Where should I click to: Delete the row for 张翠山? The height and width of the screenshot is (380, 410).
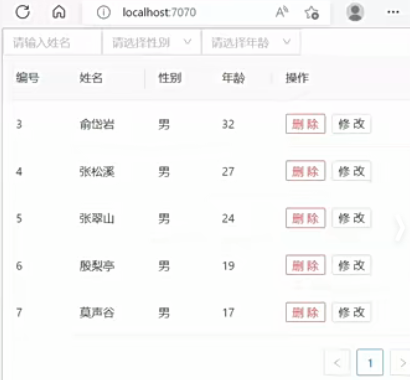(x=305, y=218)
